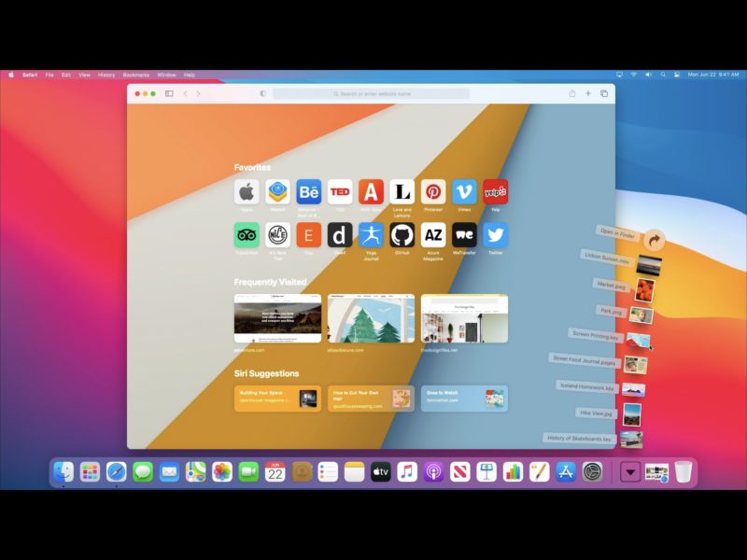Image resolution: width=747 pixels, height=560 pixels.
Task: Open the TripAdvisor owl favorite
Action: click(x=247, y=235)
